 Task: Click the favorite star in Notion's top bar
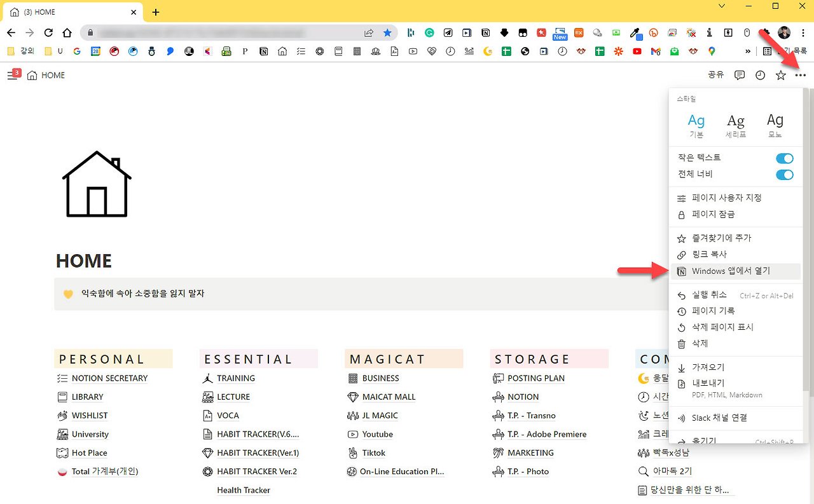(781, 75)
